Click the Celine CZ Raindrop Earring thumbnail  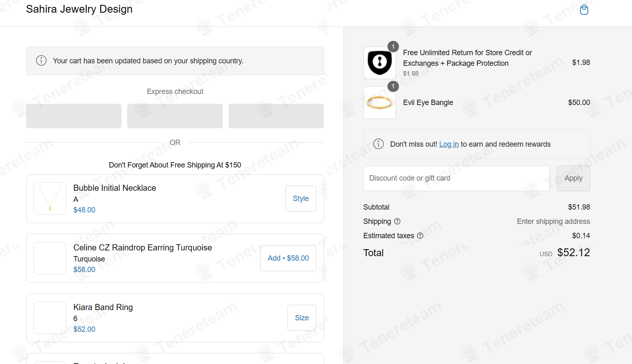50,258
